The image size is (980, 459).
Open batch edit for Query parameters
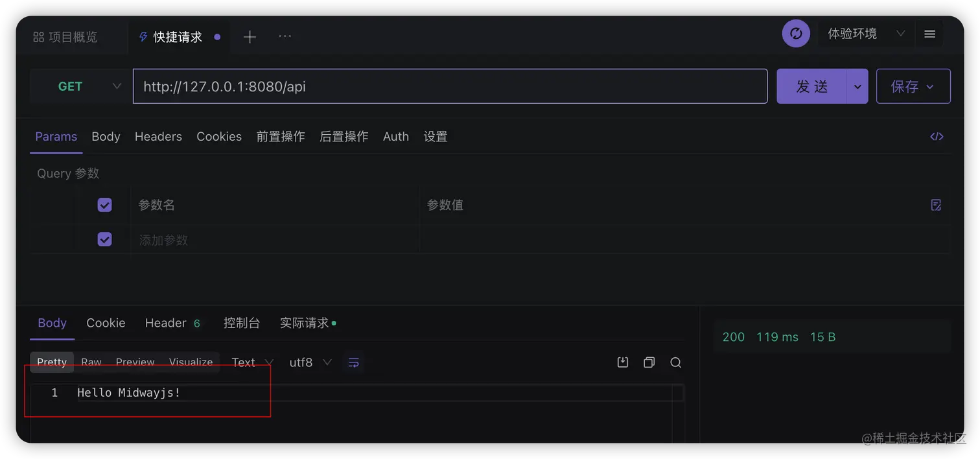point(936,205)
